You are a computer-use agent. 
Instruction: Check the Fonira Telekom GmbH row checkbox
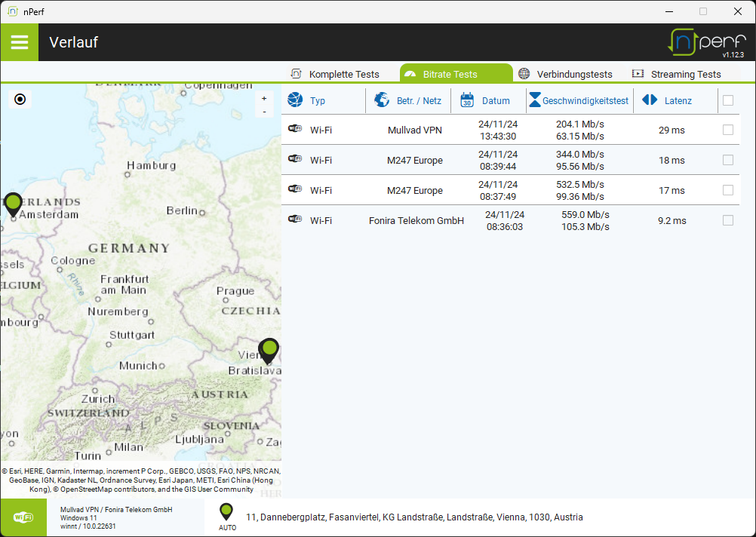727,220
